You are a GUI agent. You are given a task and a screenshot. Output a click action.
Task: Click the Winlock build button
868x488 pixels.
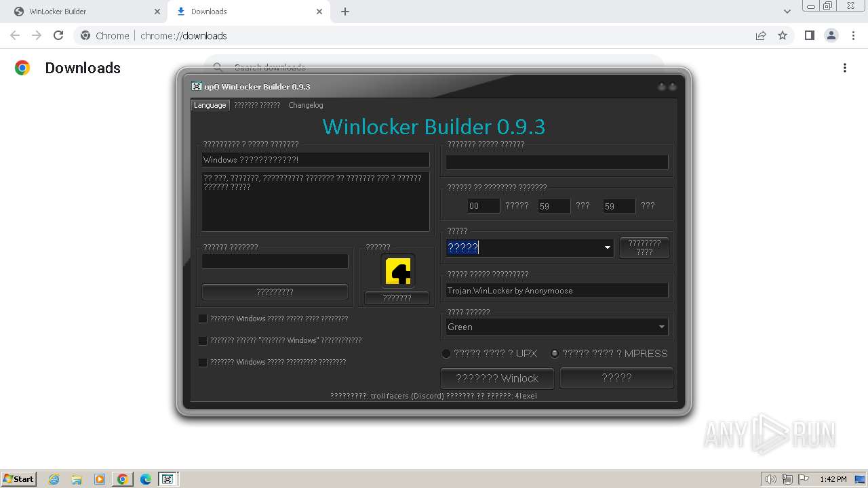tap(497, 378)
